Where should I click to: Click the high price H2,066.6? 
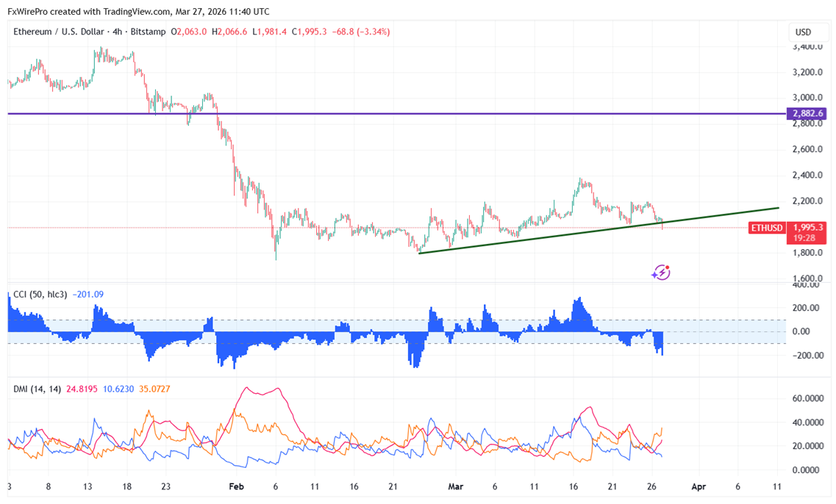[229, 32]
